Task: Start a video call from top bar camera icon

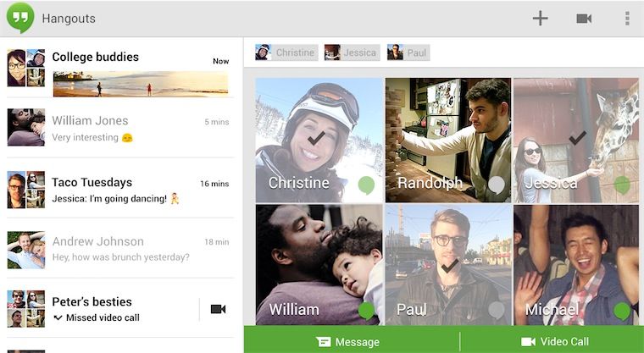Action: pos(584,19)
